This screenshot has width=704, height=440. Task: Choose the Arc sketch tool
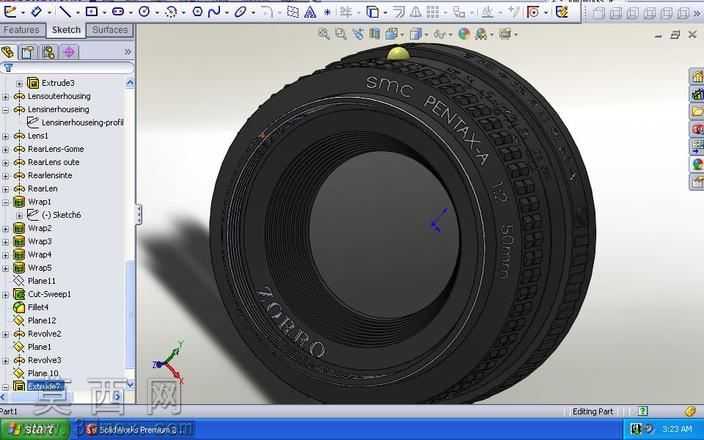(x=171, y=12)
